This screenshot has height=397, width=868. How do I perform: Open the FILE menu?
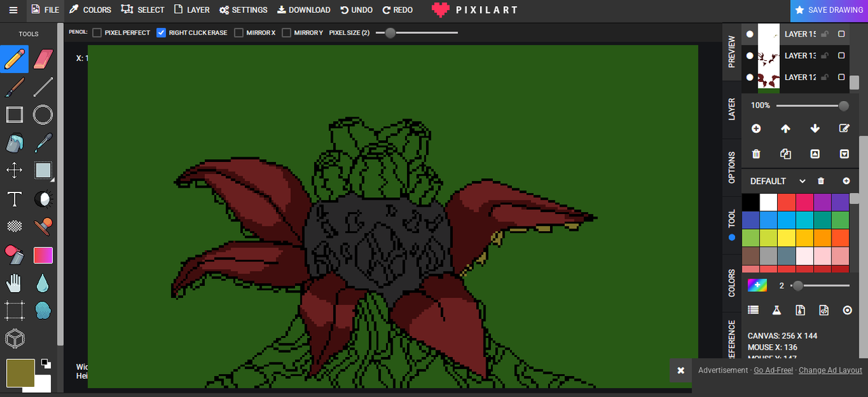[44, 10]
